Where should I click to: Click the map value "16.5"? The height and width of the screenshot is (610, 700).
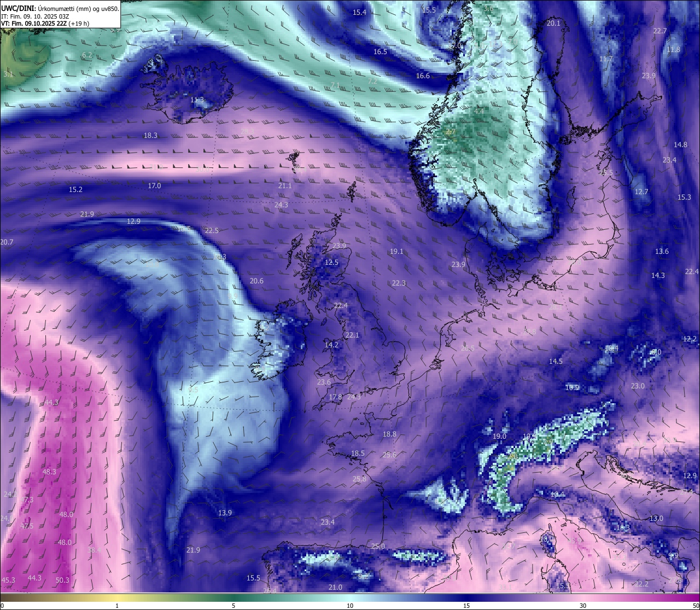[x=380, y=51]
